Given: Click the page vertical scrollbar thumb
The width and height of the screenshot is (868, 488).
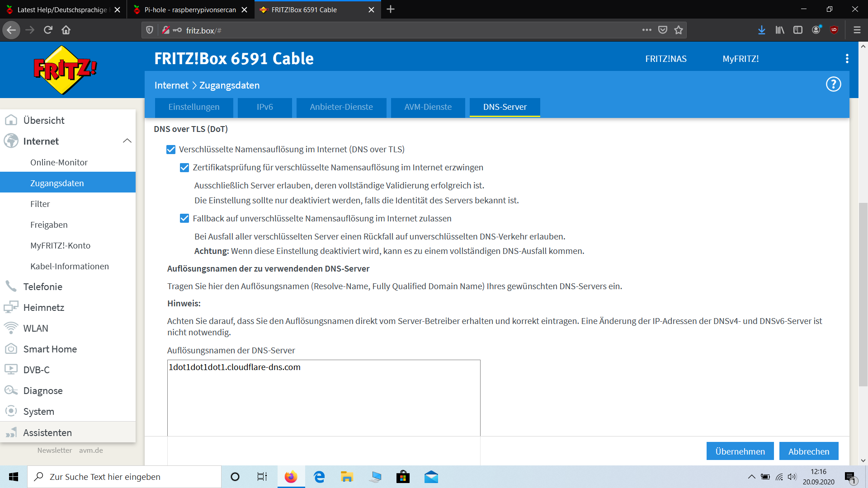Looking at the screenshot, I should pyautogui.click(x=863, y=295).
